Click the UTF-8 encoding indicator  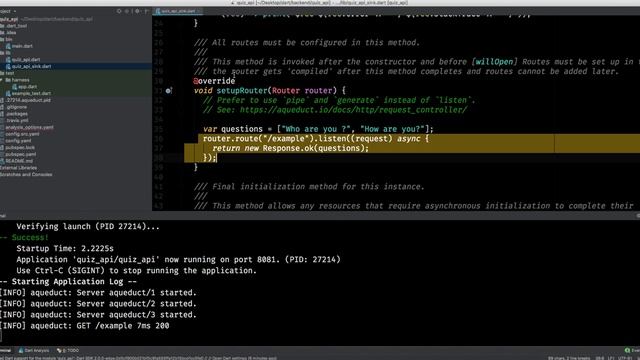click(x=626, y=358)
